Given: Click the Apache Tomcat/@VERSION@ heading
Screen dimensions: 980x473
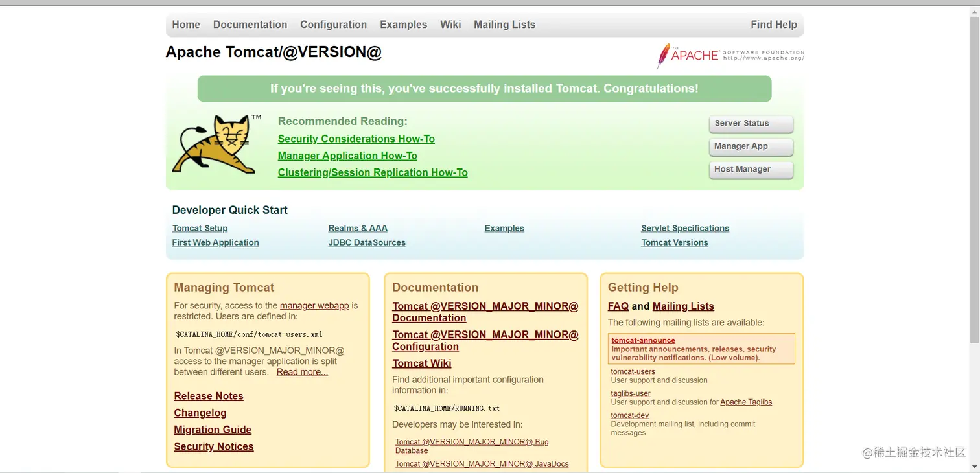Looking at the screenshot, I should pos(274,52).
